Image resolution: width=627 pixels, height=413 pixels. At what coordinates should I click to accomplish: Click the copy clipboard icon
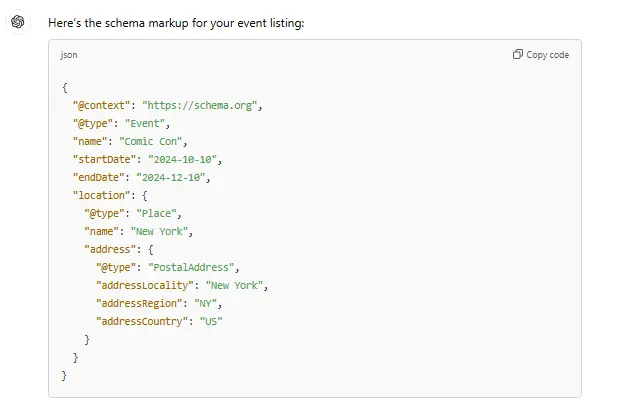point(517,55)
